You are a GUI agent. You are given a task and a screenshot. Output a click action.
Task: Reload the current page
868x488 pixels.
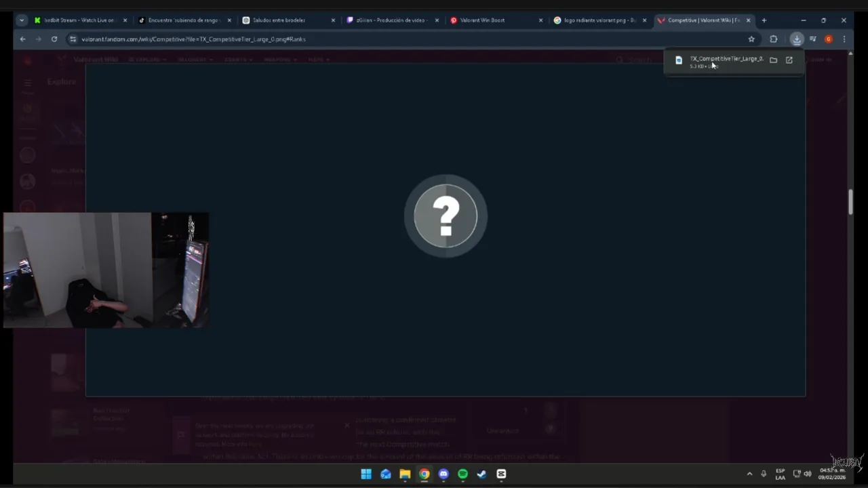coord(54,39)
